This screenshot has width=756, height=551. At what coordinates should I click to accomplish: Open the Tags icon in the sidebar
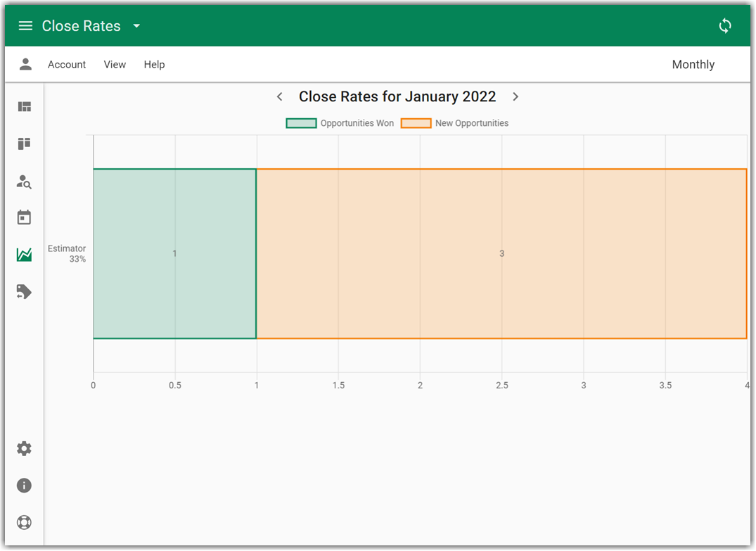(x=24, y=291)
